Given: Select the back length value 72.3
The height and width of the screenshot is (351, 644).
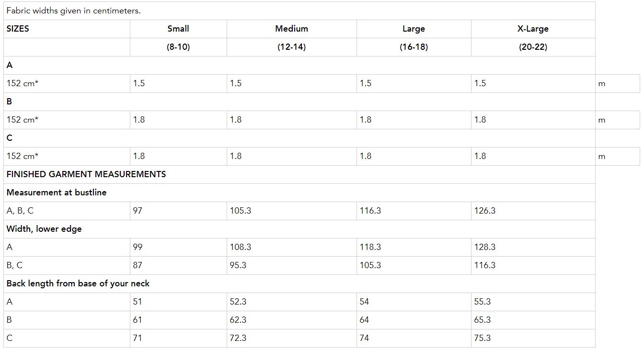Looking at the screenshot, I should tap(238, 338).
